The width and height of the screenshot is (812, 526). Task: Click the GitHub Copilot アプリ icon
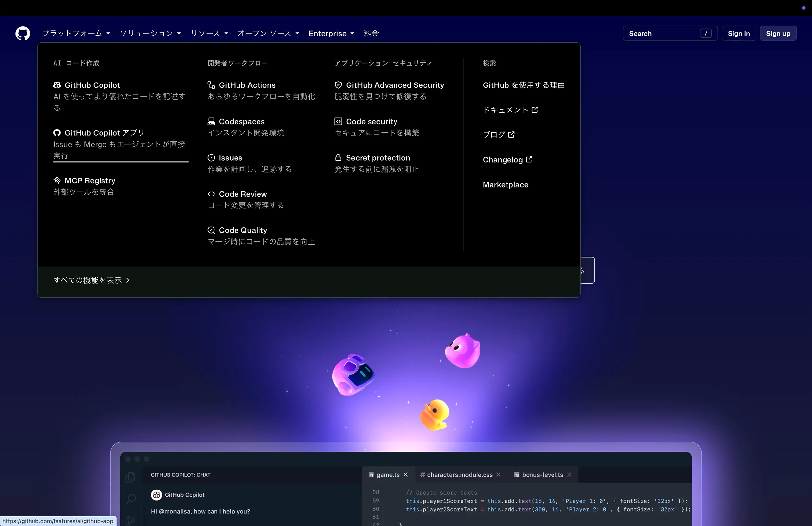(x=57, y=133)
